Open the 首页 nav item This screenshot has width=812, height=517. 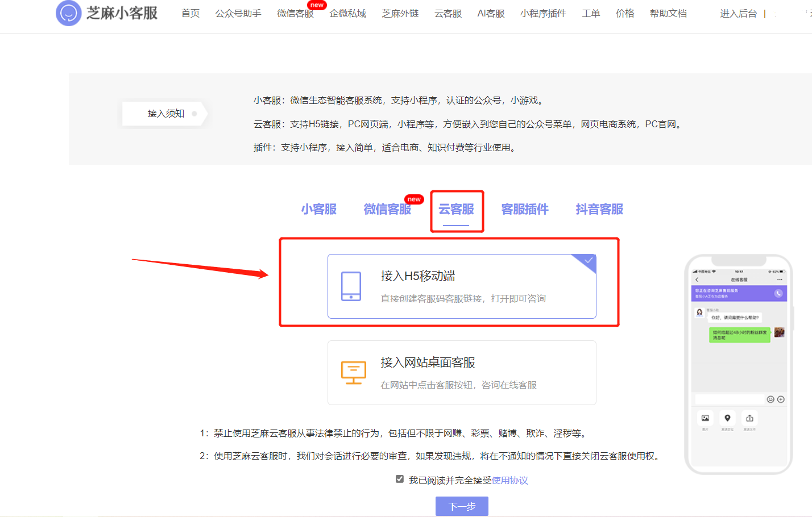190,13
